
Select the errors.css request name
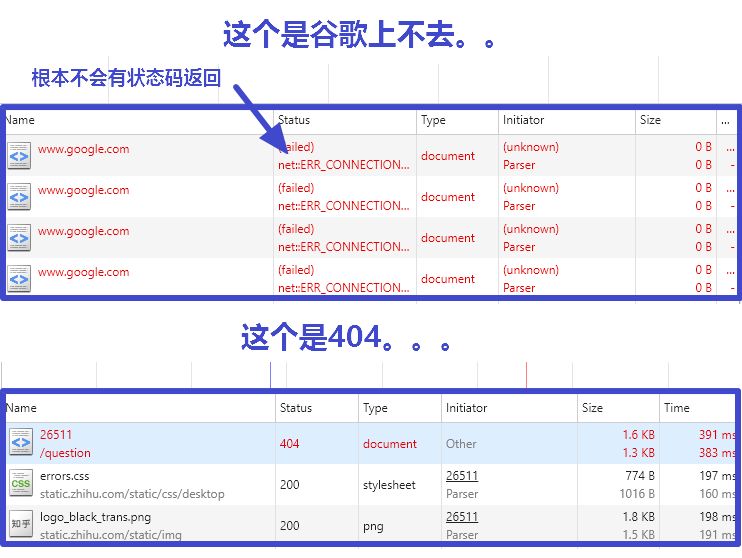[64, 476]
